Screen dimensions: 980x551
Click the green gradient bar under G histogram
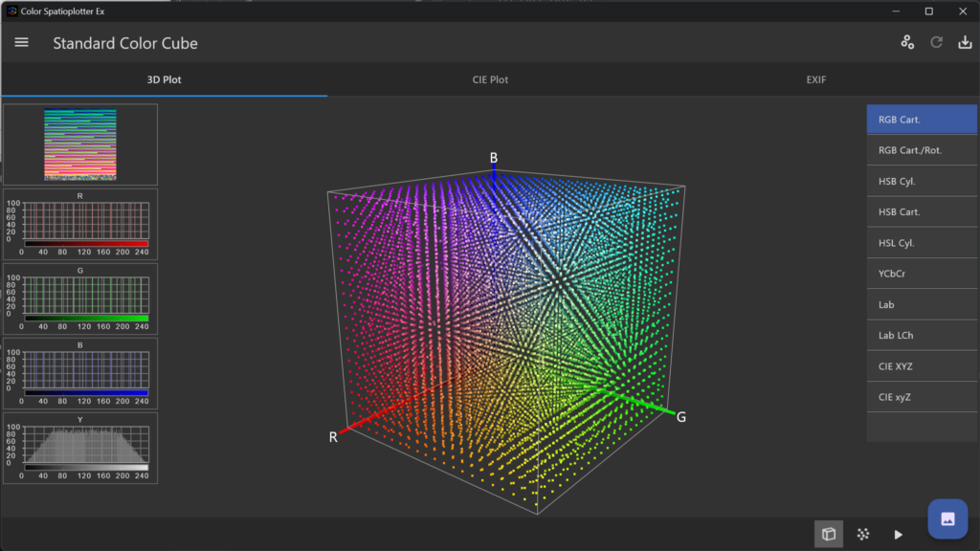tap(86, 318)
